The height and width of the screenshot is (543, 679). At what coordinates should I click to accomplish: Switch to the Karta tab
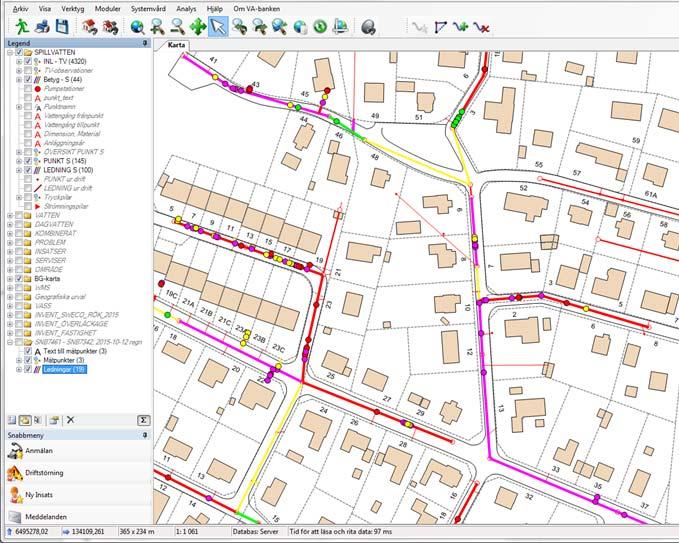coord(177,45)
